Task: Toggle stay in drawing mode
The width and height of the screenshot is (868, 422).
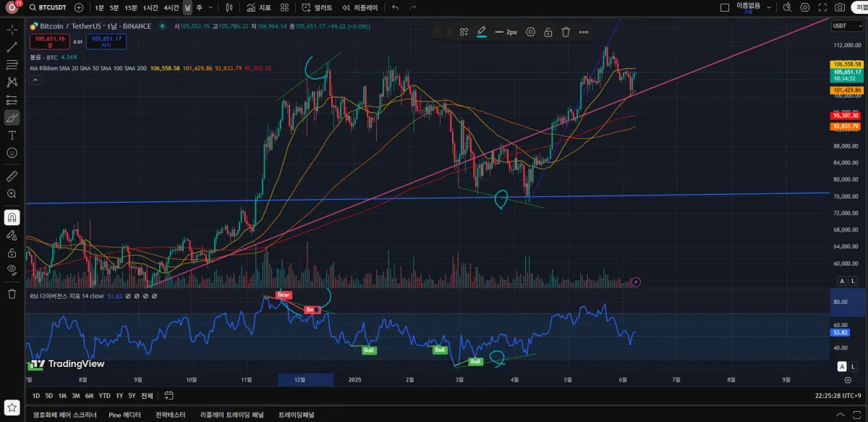Action: (12, 235)
